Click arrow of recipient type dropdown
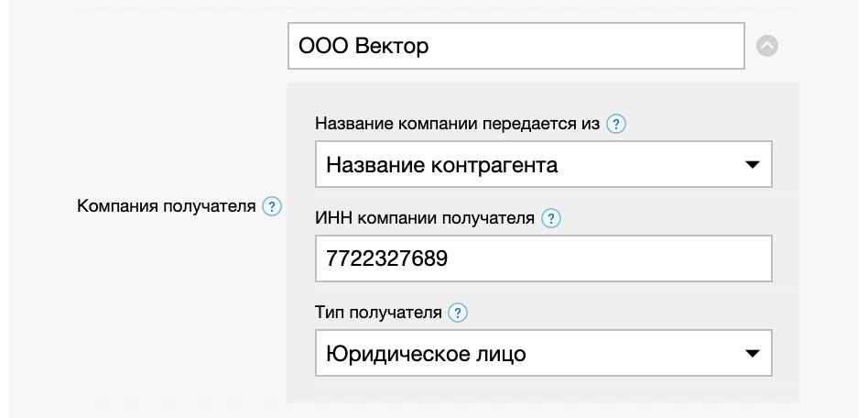The image size is (868, 418). coord(753,353)
